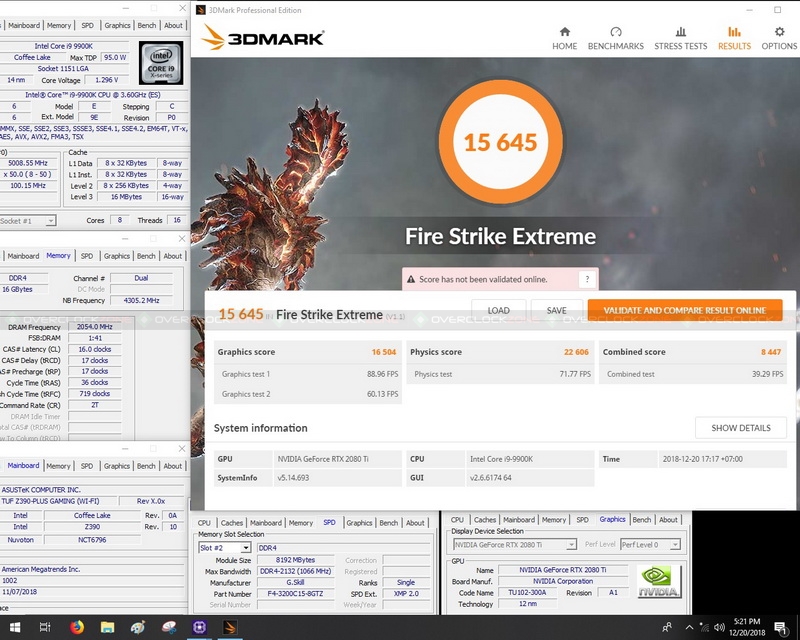Click the Graphics score value 16 504

pos(384,352)
